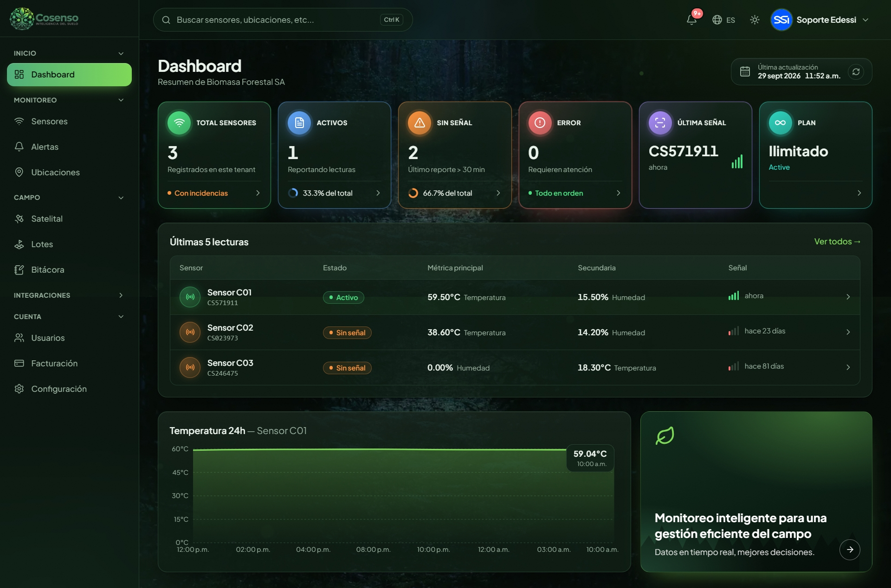The image size is (891, 588).
Task: Refresh the last update timestamp
Action: pyautogui.click(x=856, y=72)
